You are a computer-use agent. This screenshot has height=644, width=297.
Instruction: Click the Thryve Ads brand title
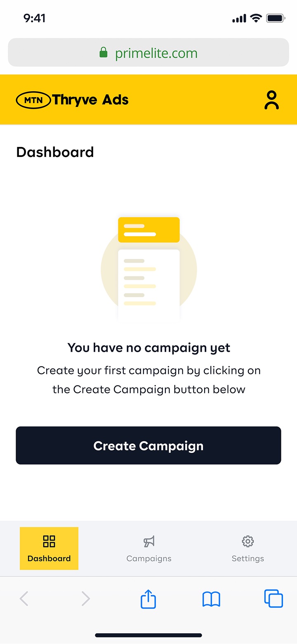[x=91, y=100]
